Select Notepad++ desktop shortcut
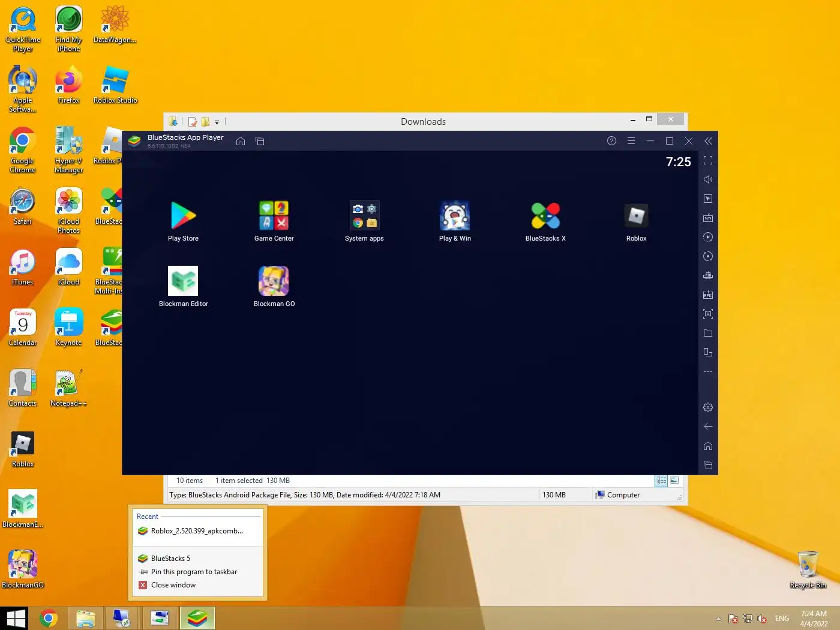This screenshot has height=630, width=840. [68, 389]
